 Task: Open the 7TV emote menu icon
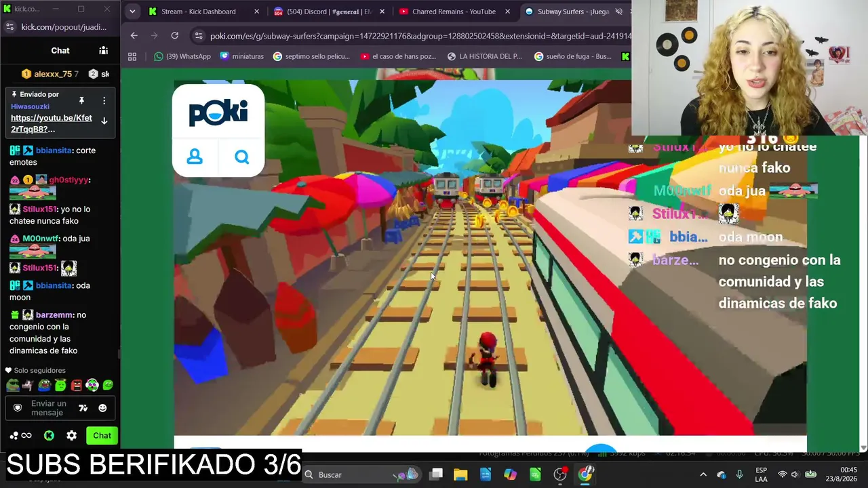(x=83, y=408)
